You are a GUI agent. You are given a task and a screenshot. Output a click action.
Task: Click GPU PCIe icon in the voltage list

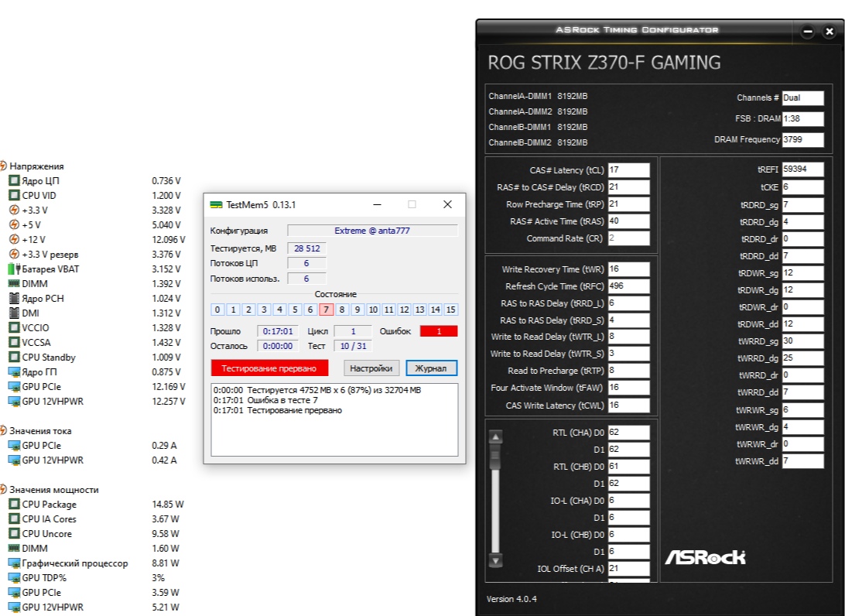(14, 386)
